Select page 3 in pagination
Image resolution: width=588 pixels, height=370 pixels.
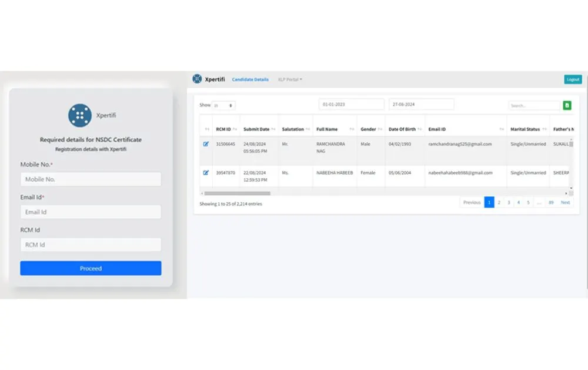[x=509, y=202]
